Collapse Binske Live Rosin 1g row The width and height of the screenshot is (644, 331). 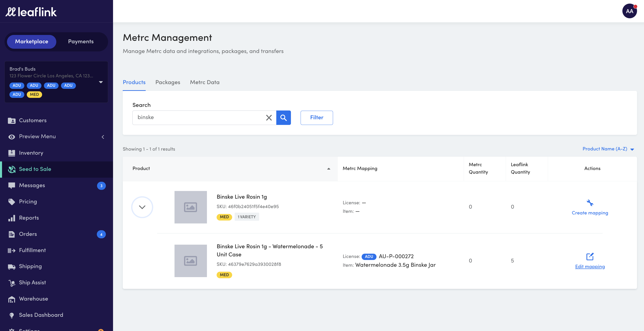point(142,207)
